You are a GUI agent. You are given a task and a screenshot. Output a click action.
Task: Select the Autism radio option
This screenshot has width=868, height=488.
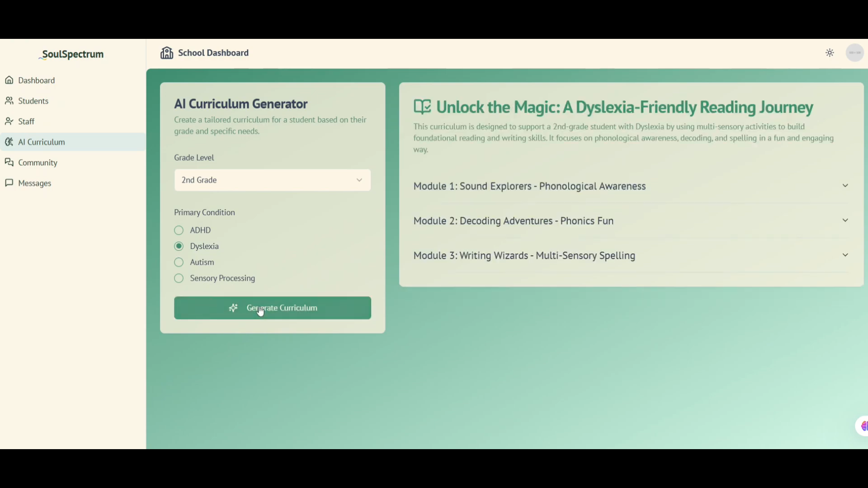(x=179, y=263)
